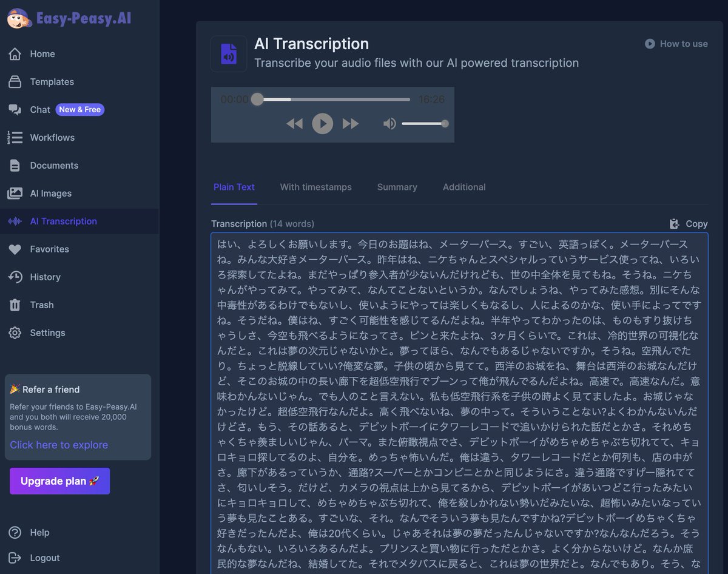Play the audio recording
Screen dimensions: 728x574
coord(323,124)
